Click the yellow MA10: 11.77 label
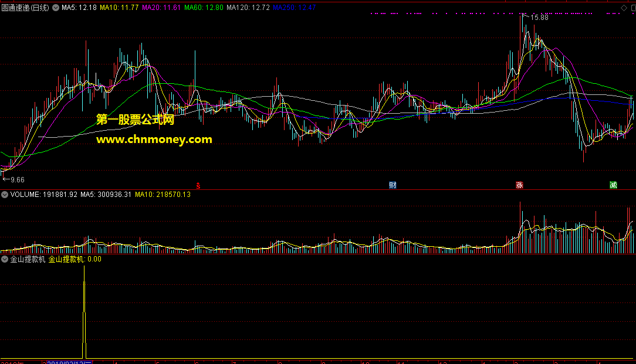Screen dimensions: 636x364 tap(119, 8)
